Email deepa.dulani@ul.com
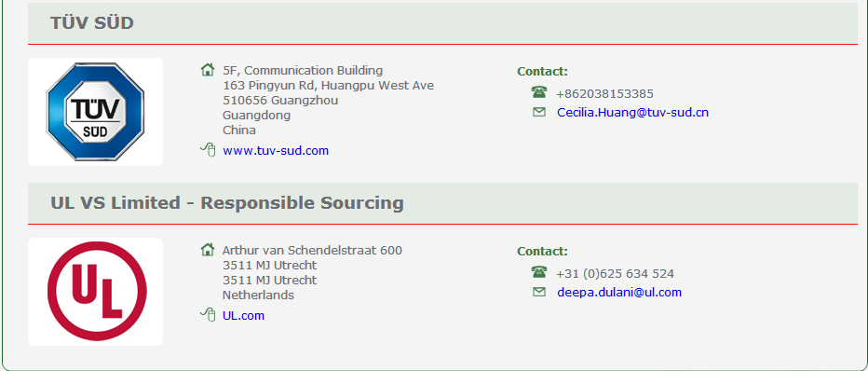This screenshot has width=868, height=371. tap(619, 293)
